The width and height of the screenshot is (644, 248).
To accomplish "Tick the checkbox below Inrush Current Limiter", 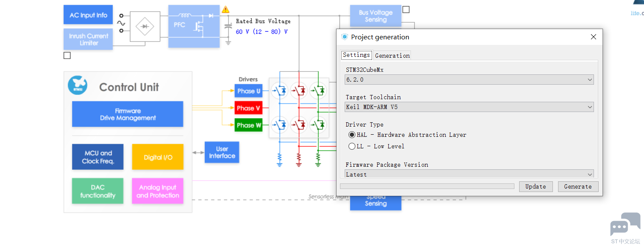I will click(x=67, y=56).
